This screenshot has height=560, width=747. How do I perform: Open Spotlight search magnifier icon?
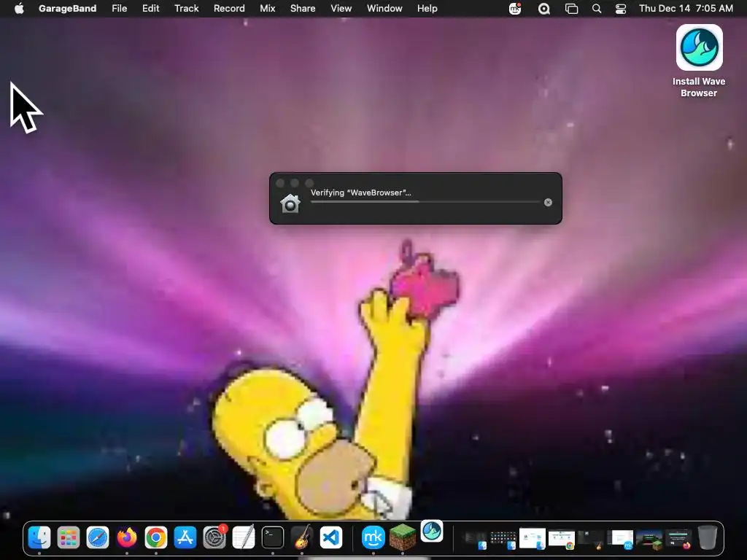[x=597, y=9]
